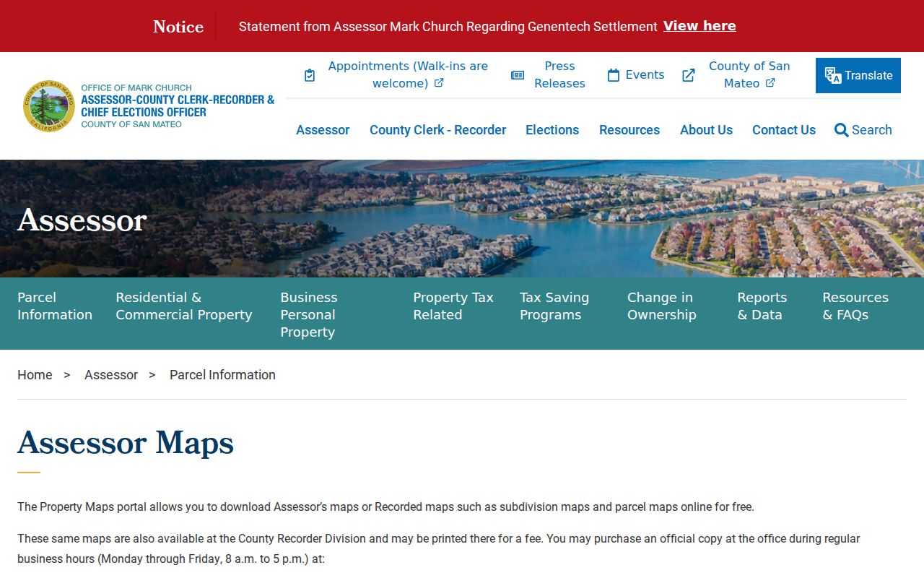924x578 pixels.
Task: Click the 'Notice' label in the red banner
Action: (x=178, y=27)
